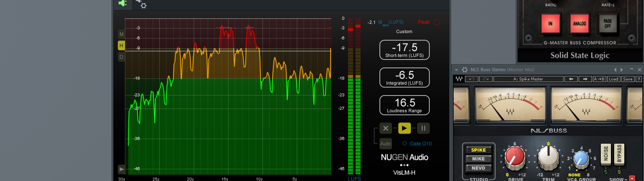644x181 pixels.
Task: Open the NLS Buss window dropdown arrow
Action: (x=456, y=70)
